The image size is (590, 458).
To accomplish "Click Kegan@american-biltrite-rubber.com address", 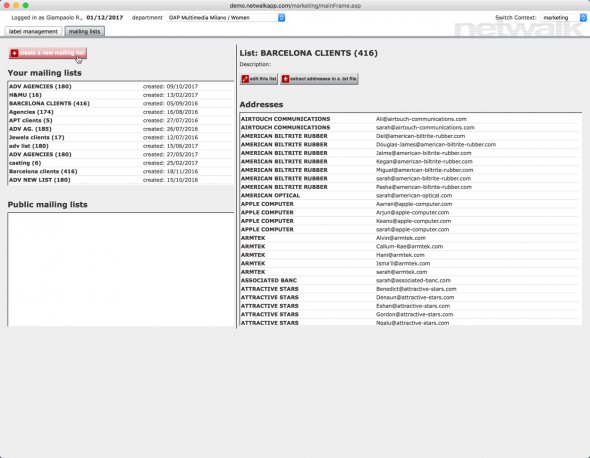I will (424, 161).
